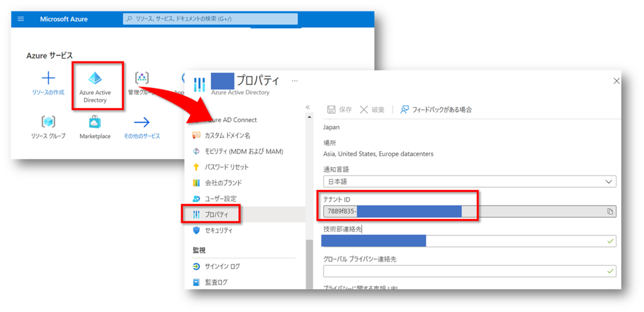Click the floppy disk save icon
Screen dimensions: 644x312
(x=331, y=110)
